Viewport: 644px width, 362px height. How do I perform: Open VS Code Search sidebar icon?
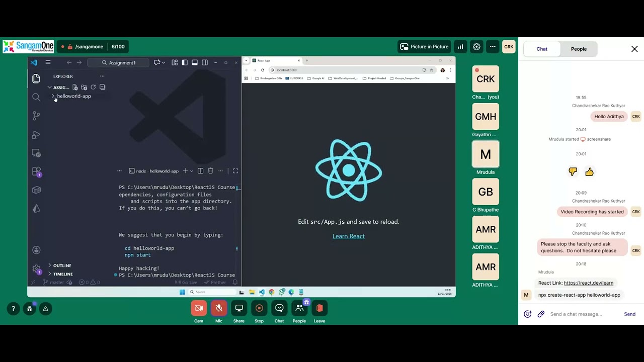point(36,97)
